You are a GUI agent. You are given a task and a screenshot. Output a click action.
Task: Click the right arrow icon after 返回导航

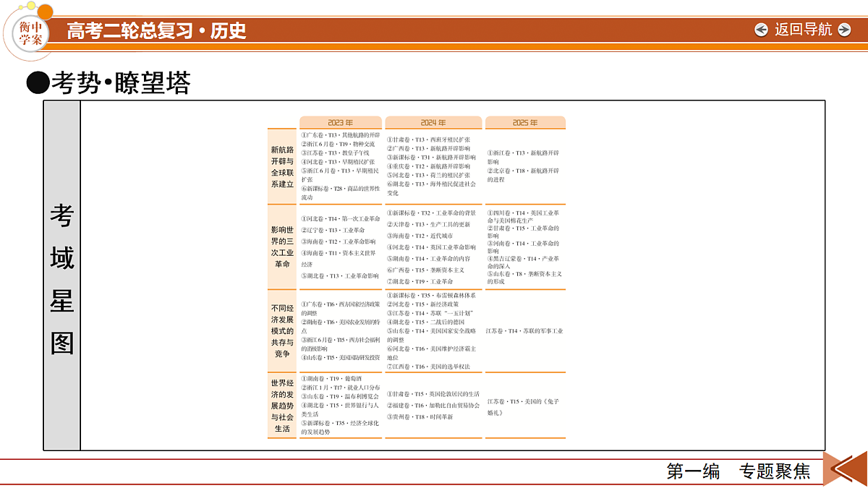click(x=843, y=30)
